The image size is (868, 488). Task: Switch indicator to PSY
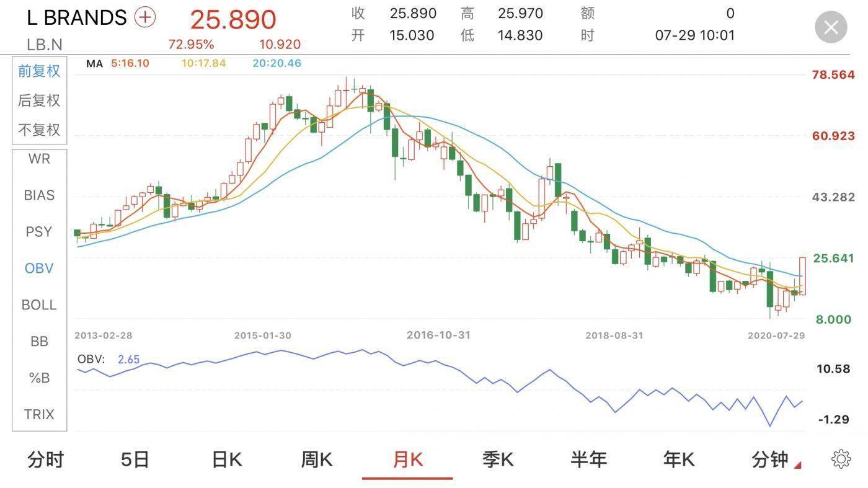tap(39, 232)
